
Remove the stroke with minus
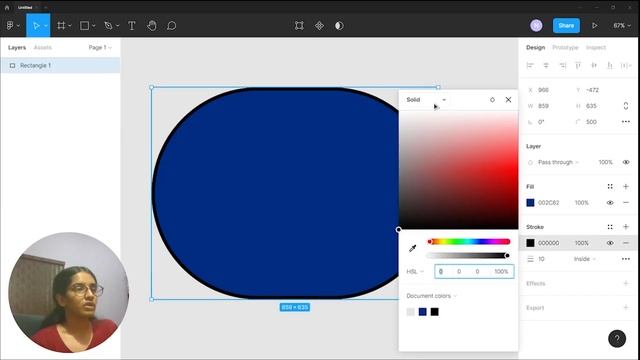click(626, 243)
